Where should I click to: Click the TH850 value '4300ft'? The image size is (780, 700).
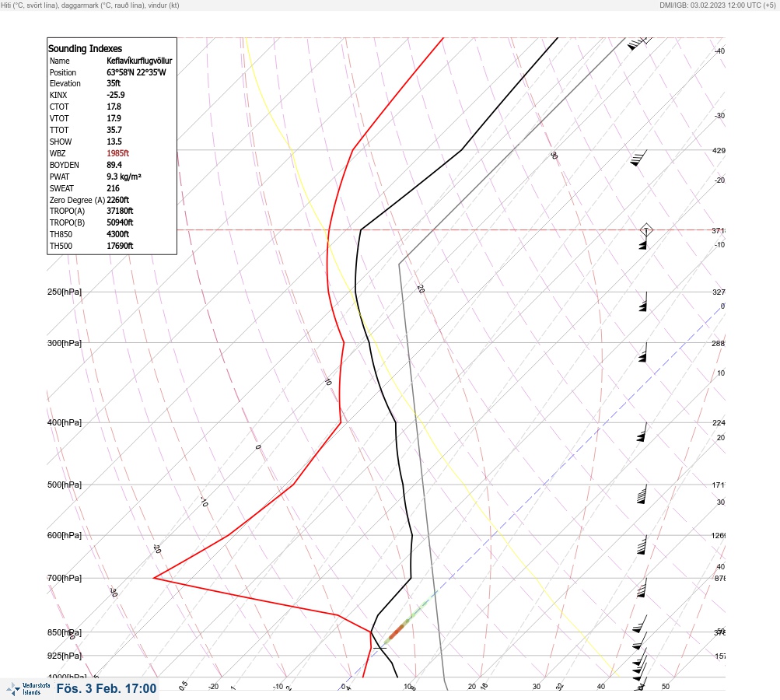[118, 234]
